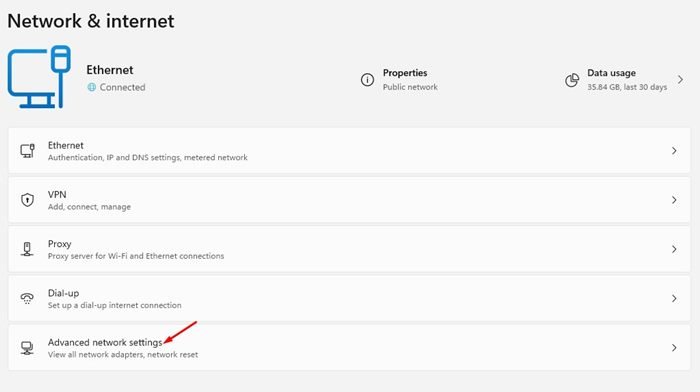Click the Ethernet monitor icon in list

point(27,150)
